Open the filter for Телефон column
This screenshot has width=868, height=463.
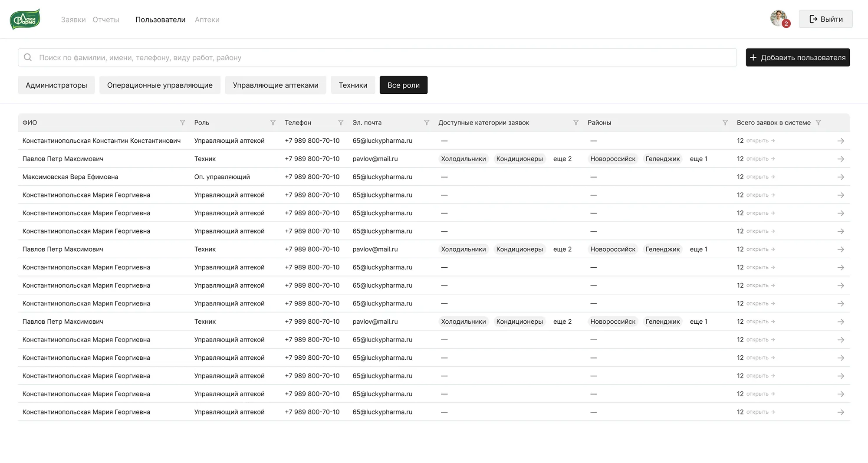[341, 123]
